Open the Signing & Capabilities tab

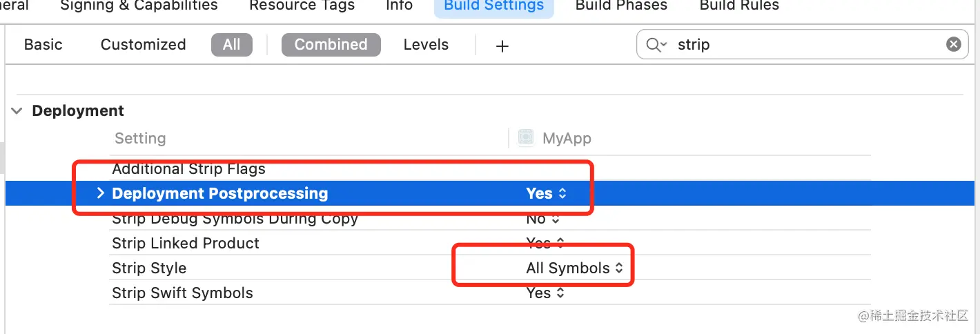click(139, 6)
